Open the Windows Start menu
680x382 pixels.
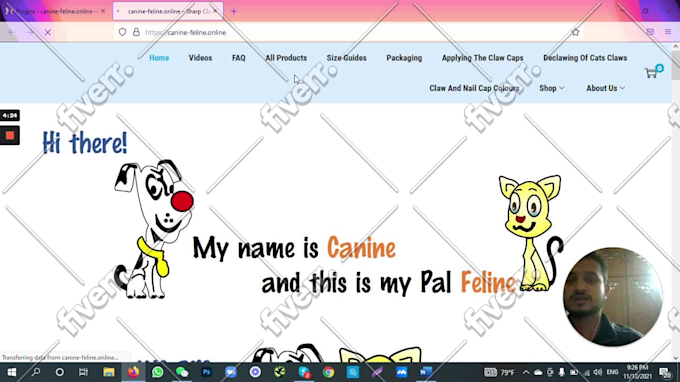click(x=12, y=372)
